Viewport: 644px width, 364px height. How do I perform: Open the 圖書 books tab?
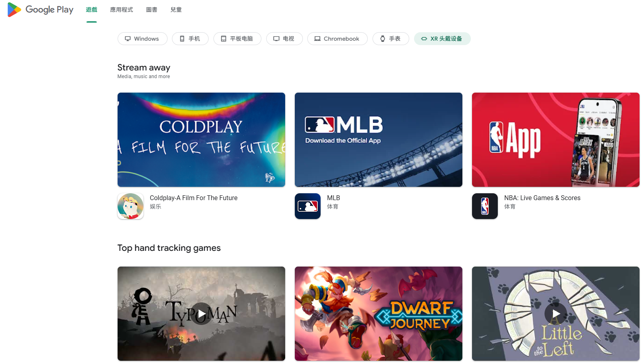click(x=152, y=10)
